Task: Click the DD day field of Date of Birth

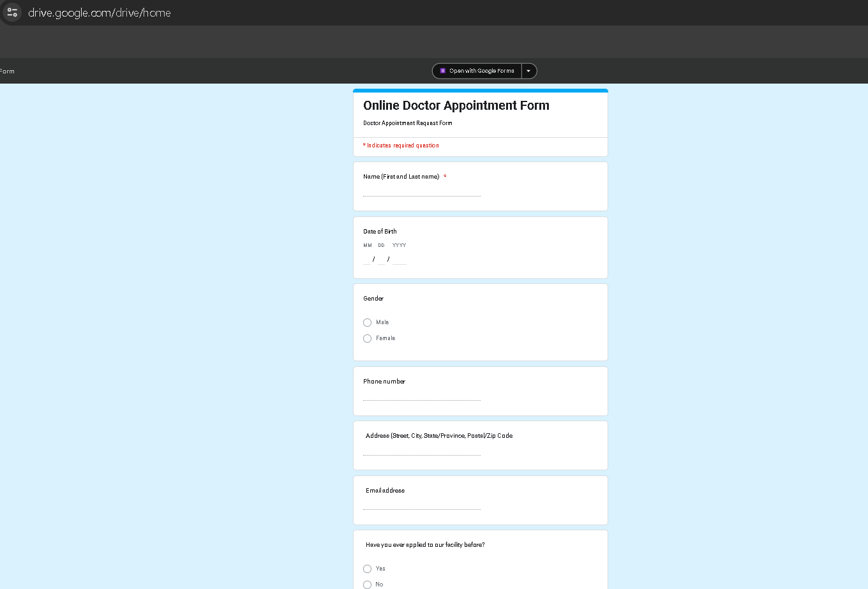Action: coord(381,259)
